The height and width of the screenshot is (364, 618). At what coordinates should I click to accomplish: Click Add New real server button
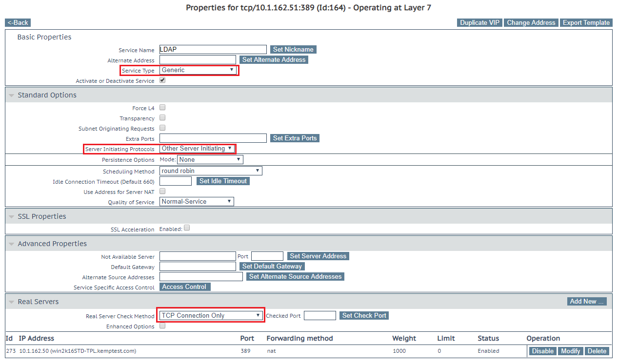(587, 302)
